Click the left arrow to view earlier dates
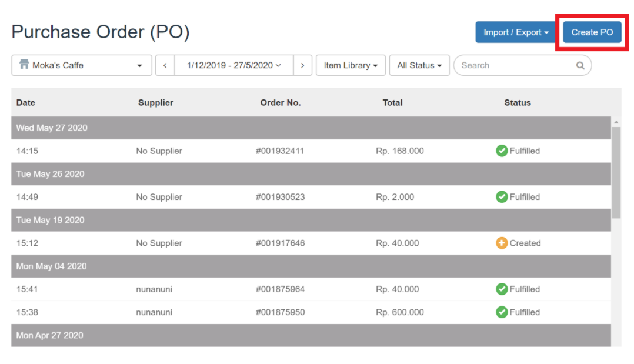 pos(165,65)
